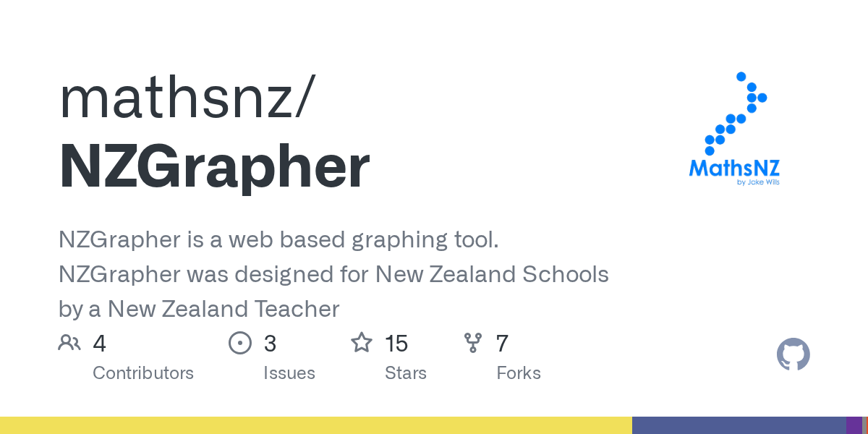
Task: Click the contributors people icon
Action: [x=69, y=343]
